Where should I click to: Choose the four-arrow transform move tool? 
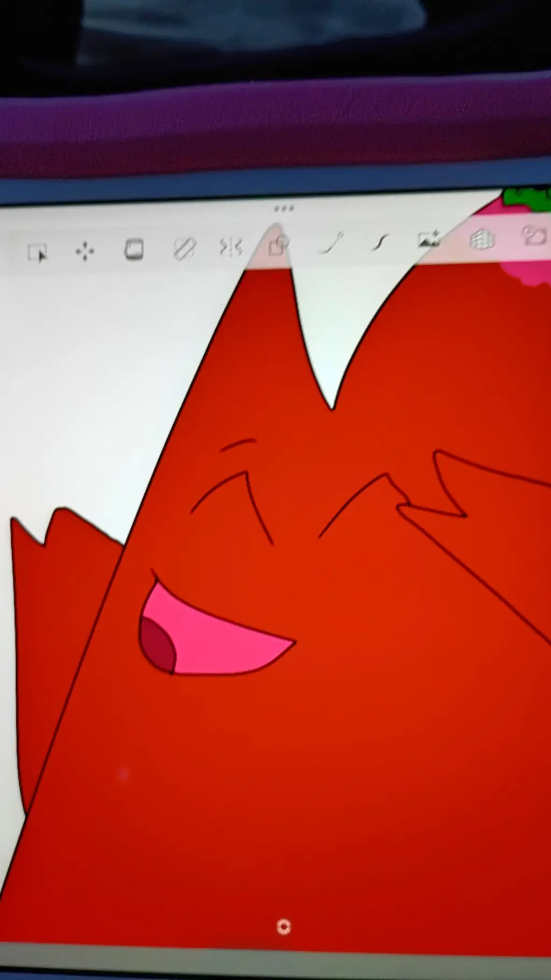[x=84, y=251]
